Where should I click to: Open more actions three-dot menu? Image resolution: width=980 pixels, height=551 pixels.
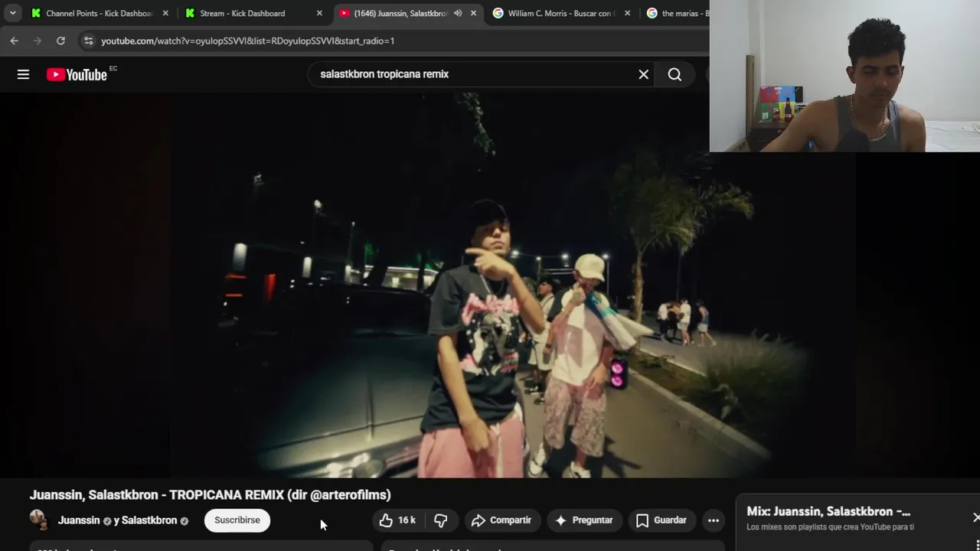click(x=713, y=520)
